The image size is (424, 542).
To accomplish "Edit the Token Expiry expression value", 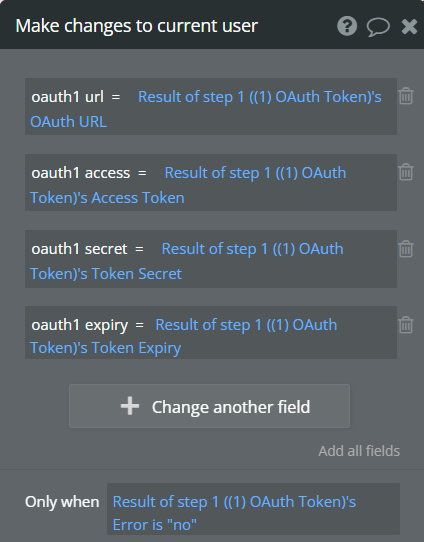I will [183, 336].
